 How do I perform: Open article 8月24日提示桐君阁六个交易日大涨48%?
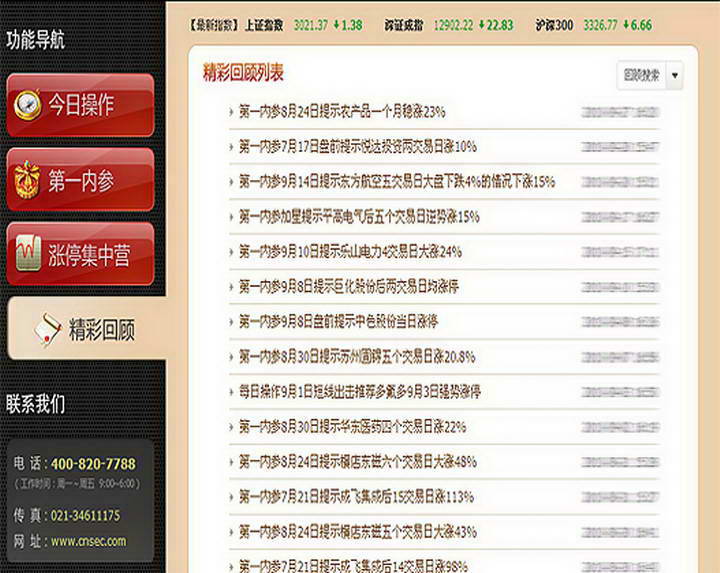coord(358,462)
